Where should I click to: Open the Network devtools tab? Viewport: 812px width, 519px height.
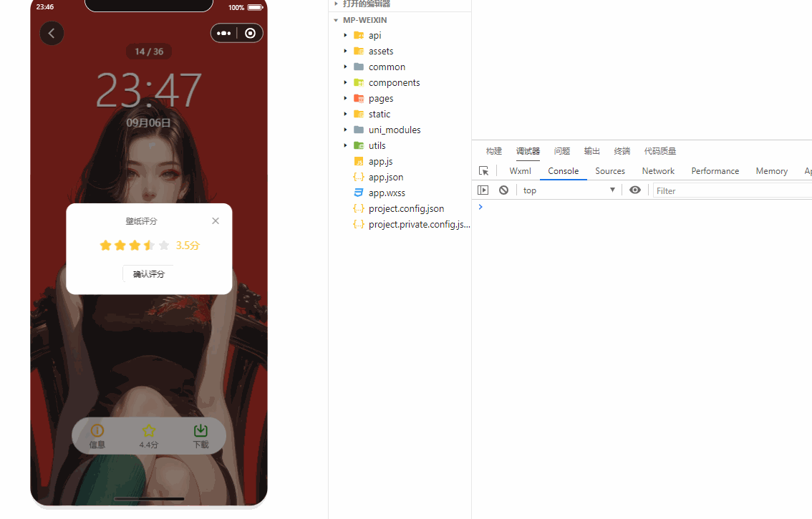tap(658, 171)
